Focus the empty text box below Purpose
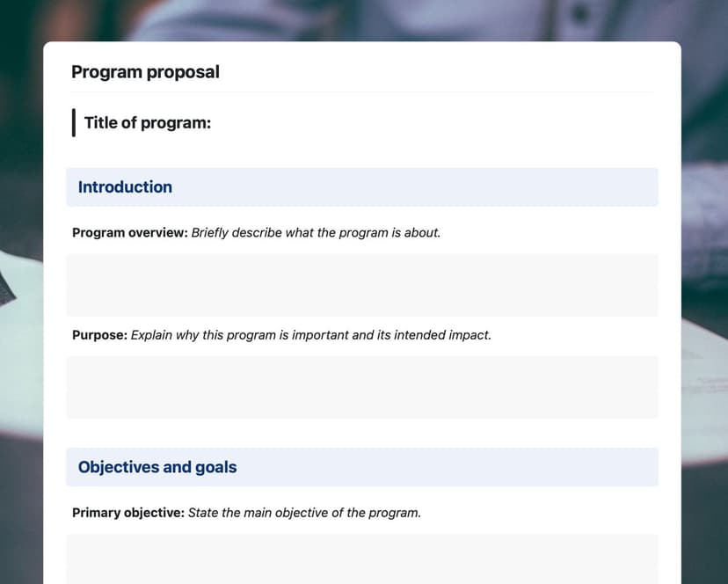The width and height of the screenshot is (728, 584). click(361, 387)
